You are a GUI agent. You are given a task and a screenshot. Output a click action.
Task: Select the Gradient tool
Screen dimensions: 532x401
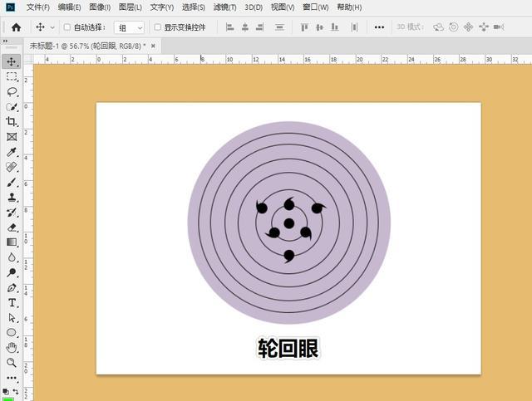(12, 242)
